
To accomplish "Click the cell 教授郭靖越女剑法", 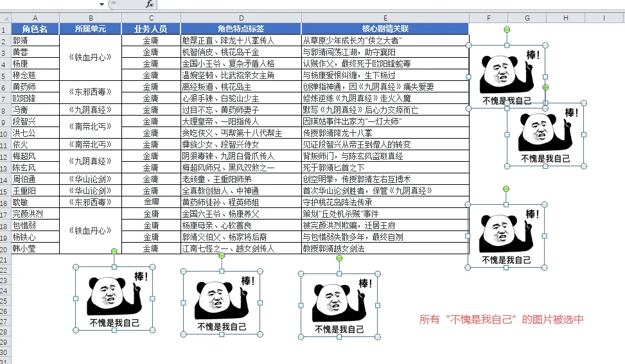I will tap(385, 248).
